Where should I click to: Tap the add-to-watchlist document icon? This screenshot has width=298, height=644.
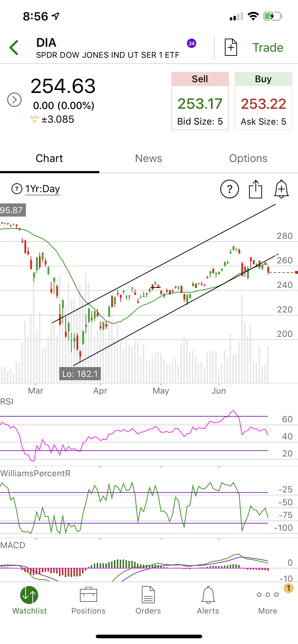(x=231, y=47)
